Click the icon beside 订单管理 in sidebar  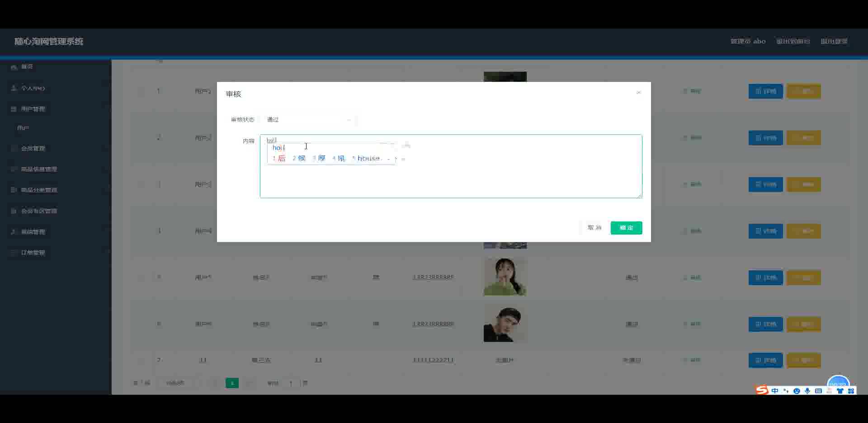(14, 253)
